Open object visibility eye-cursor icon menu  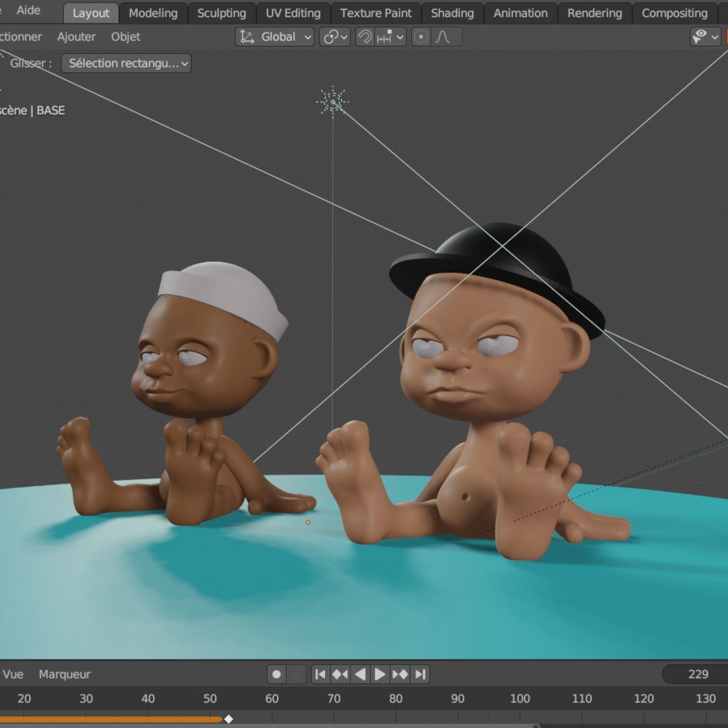tap(705, 36)
